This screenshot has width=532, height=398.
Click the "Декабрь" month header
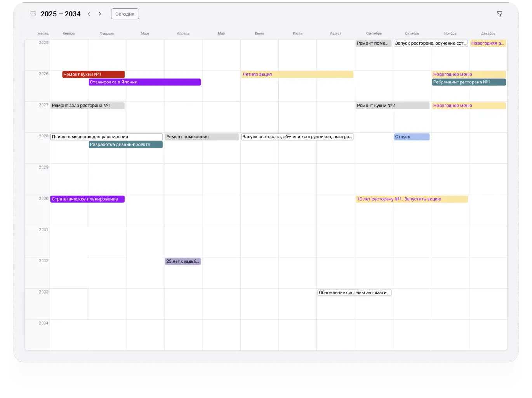489,33
